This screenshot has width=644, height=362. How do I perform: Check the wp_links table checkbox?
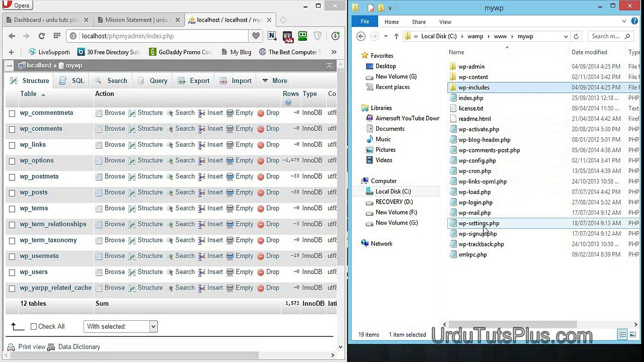pyautogui.click(x=12, y=145)
